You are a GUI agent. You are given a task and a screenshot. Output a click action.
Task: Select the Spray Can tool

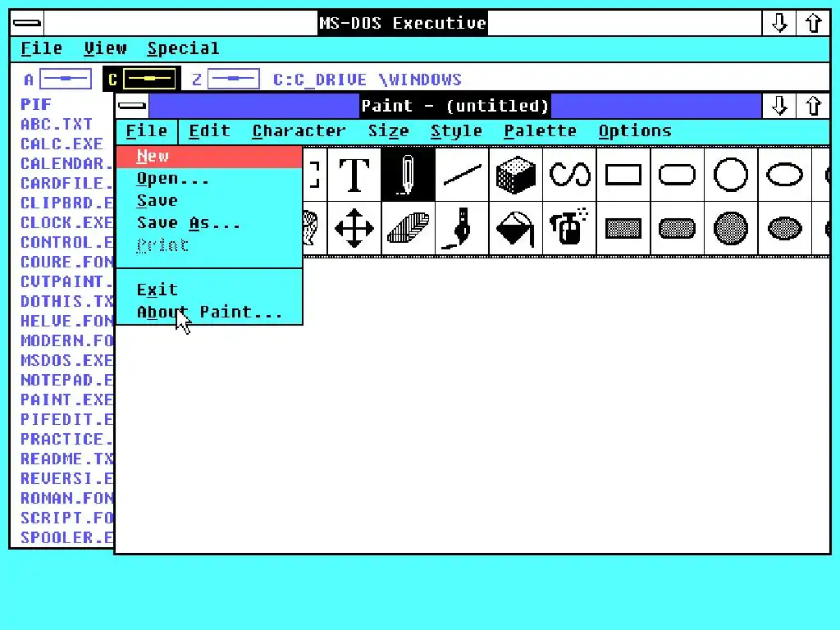coord(569,228)
